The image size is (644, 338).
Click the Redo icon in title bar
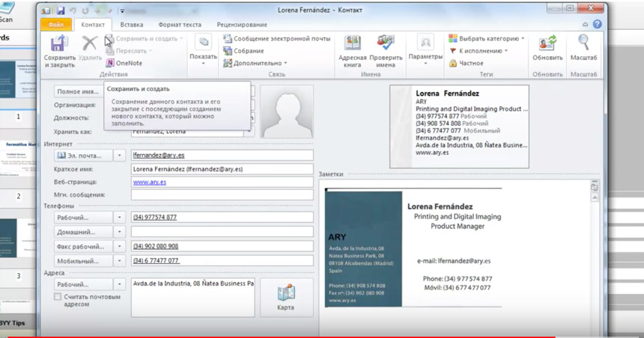click(85, 10)
